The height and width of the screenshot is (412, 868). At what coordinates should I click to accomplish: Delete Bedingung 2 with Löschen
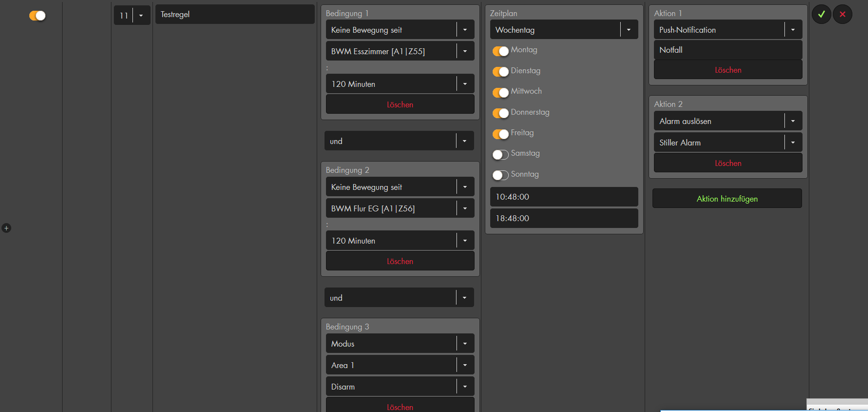400,261
